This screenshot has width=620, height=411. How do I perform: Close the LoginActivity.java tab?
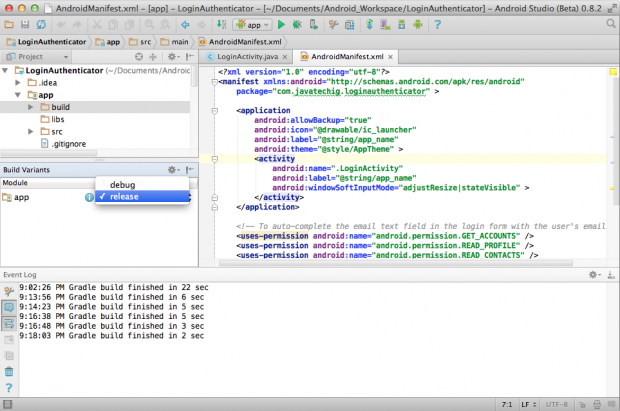point(285,57)
